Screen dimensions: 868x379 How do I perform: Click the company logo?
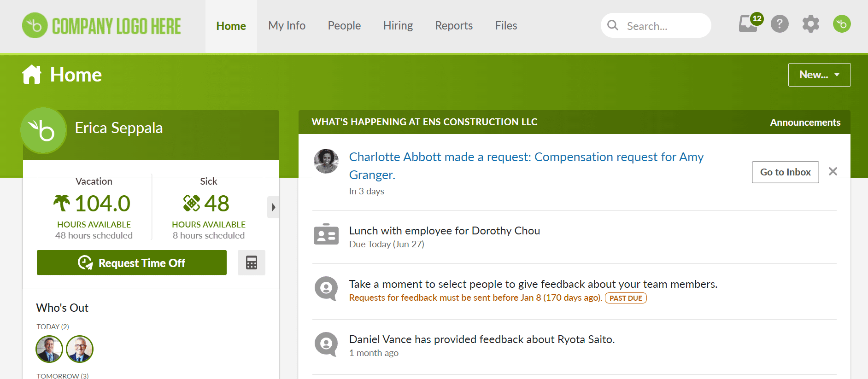102,26
